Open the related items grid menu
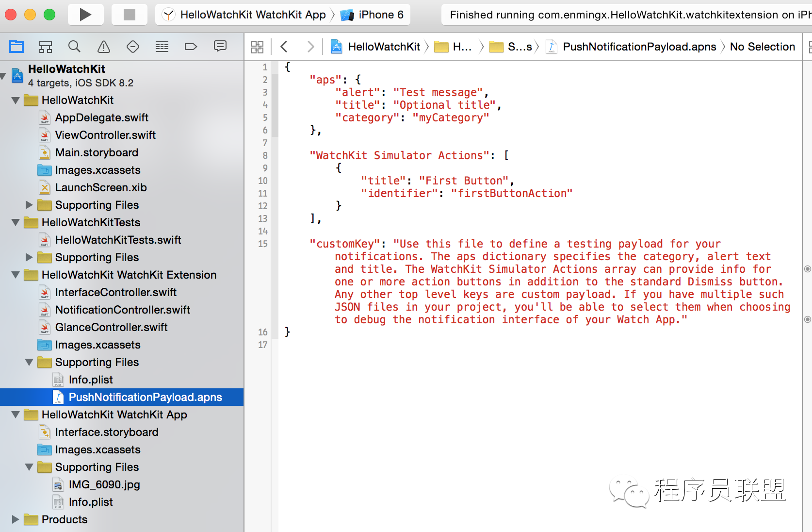The height and width of the screenshot is (532, 812). coord(257,47)
